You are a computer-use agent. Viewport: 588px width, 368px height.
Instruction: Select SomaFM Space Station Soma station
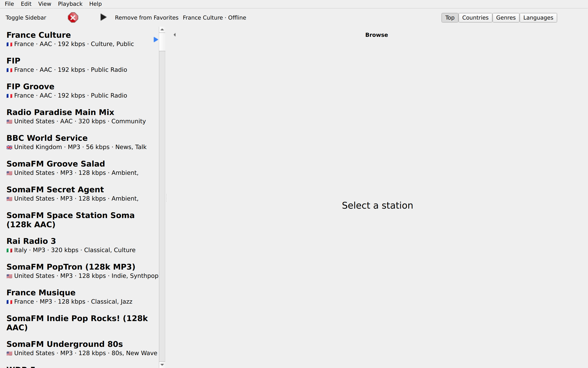click(79, 220)
